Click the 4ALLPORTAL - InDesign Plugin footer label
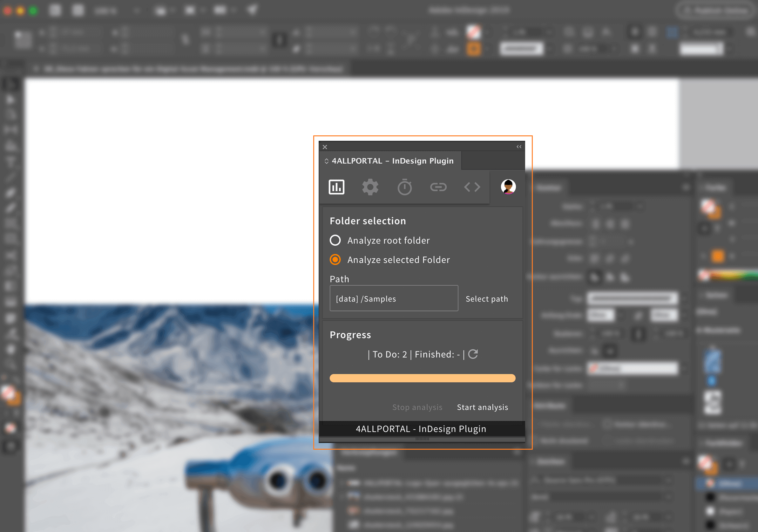This screenshot has height=532, width=758. tap(421, 429)
